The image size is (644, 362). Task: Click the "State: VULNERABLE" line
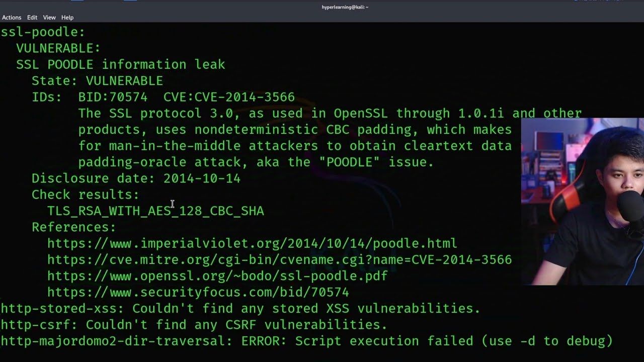pos(97,81)
